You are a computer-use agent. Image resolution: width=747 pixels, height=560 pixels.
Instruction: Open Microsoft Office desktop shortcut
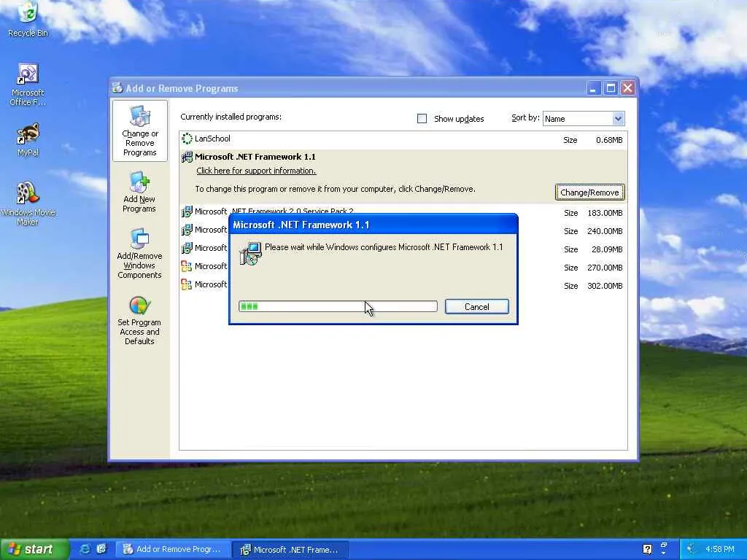point(28,85)
